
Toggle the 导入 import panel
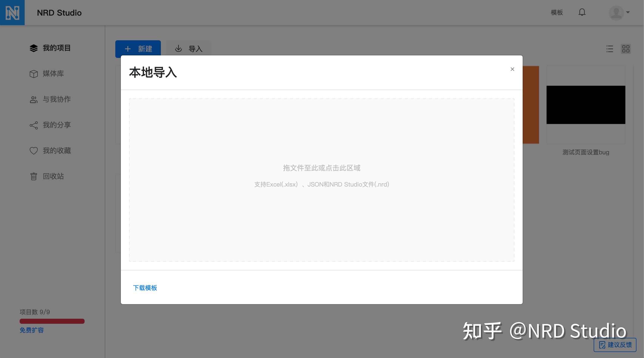pyautogui.click(x=188, y=49)
